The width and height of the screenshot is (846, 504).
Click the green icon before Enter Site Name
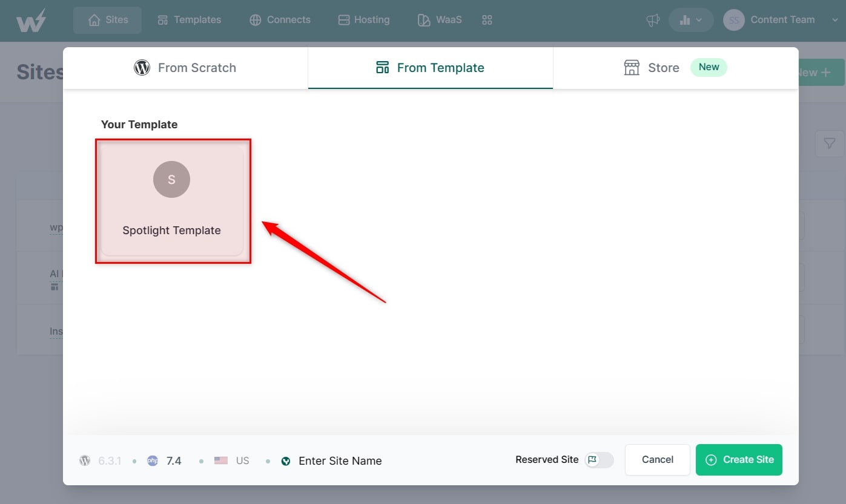(x=286, y=461)
